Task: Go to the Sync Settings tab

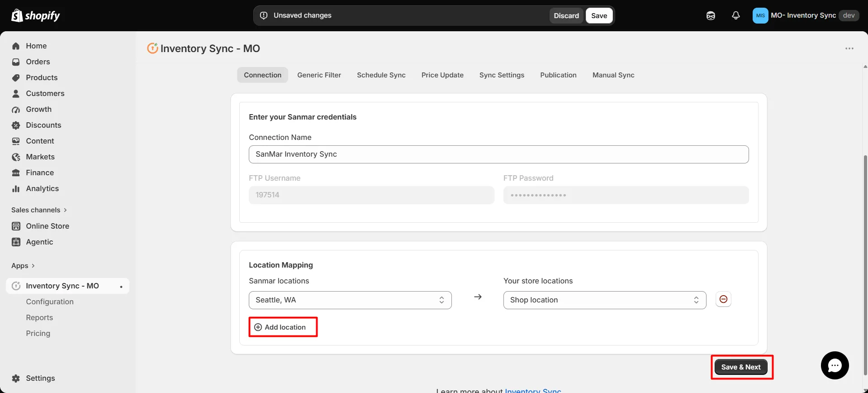Action: tap(502, 75)
